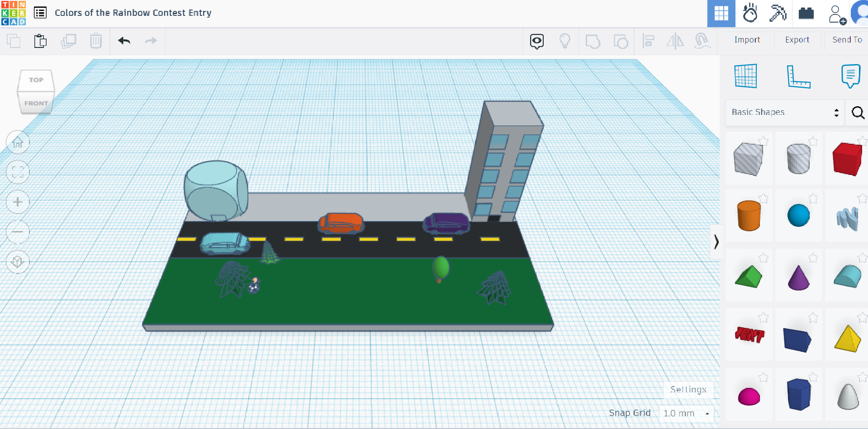
Task: Open the Ruler tool in the right panel
Action: [x=799, y=76]
